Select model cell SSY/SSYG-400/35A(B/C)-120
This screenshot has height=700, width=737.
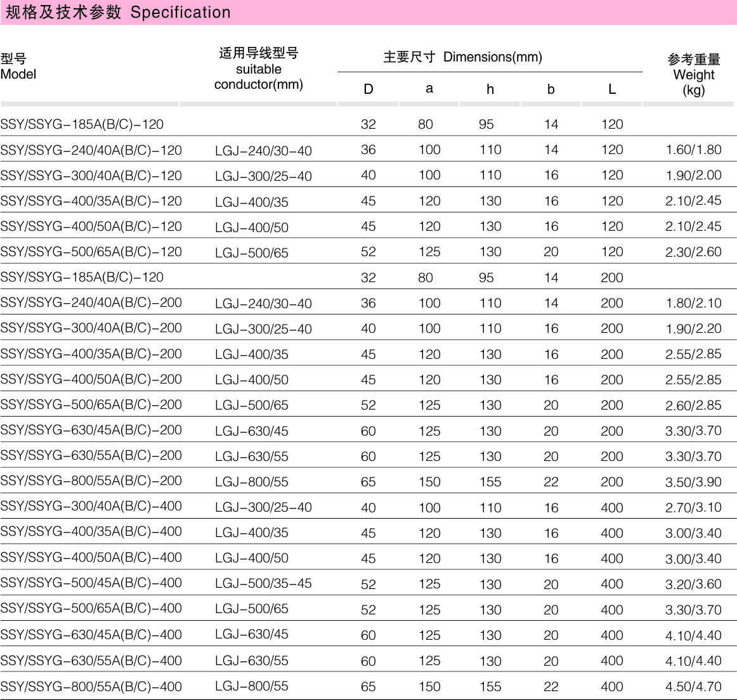point(91,201)
